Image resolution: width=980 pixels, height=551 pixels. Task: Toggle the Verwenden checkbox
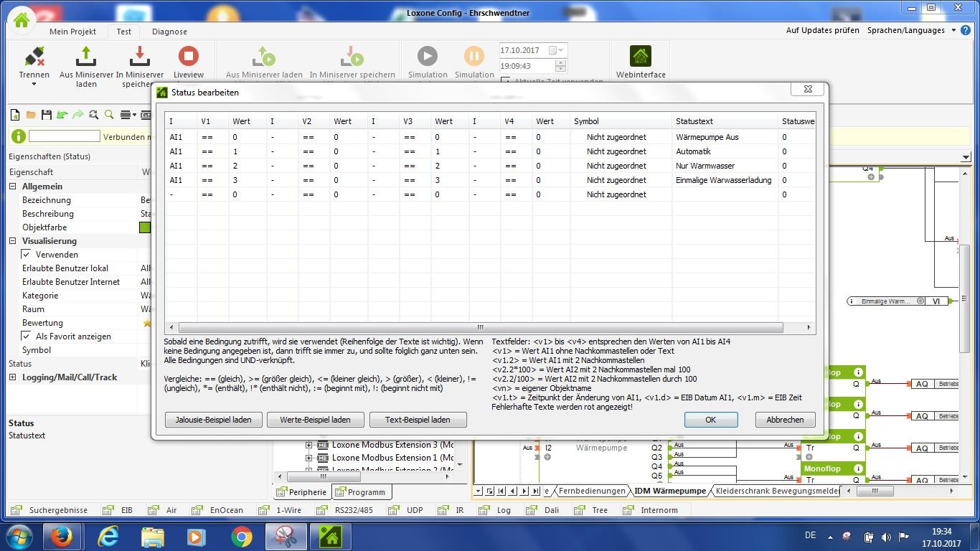(x=27, y=255)
